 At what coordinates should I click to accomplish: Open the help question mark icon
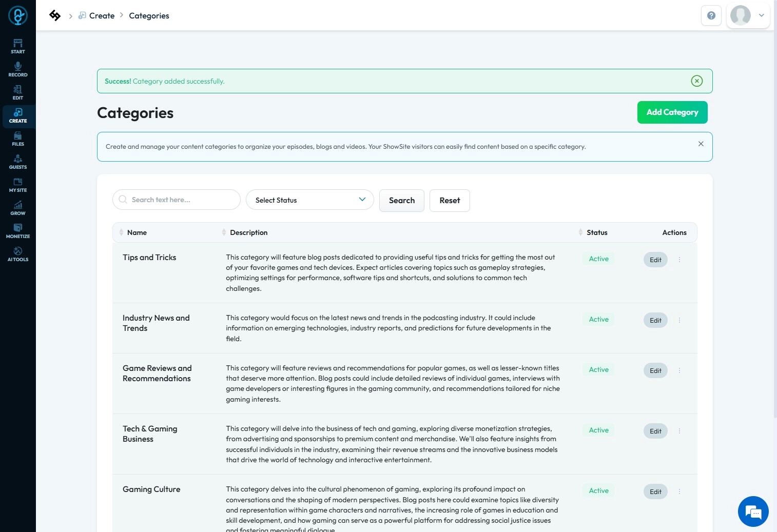[x=711, y=15]
